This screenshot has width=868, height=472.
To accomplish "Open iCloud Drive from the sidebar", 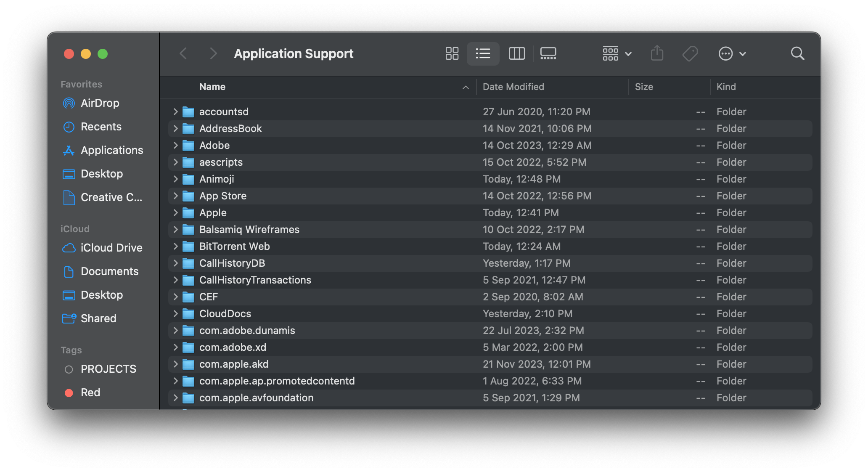I will click(x=111, y=248).
